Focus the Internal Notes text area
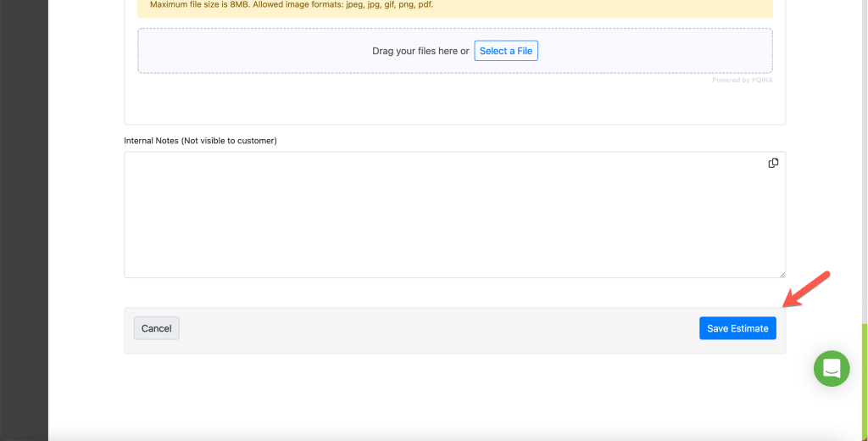868x441 pixels. coord(454,215)
